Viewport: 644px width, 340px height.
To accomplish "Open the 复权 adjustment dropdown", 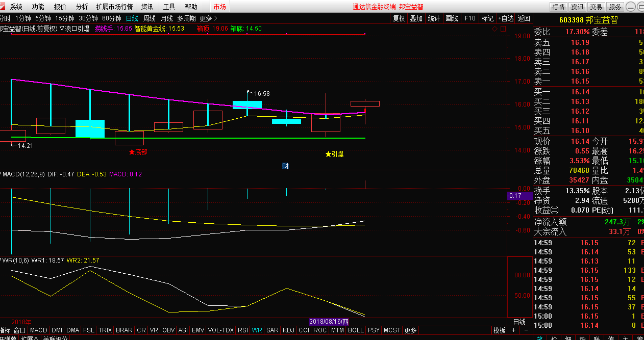I will tap(399, 18).
